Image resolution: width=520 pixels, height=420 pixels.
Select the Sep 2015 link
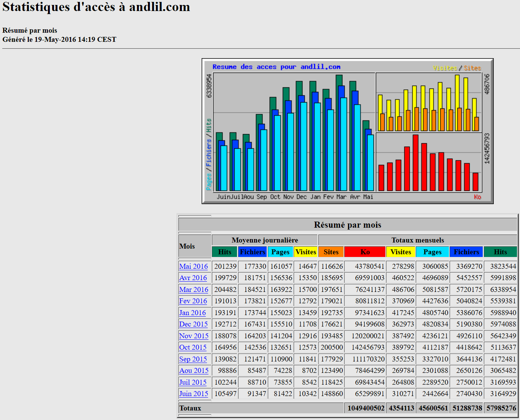click(193, 359)
